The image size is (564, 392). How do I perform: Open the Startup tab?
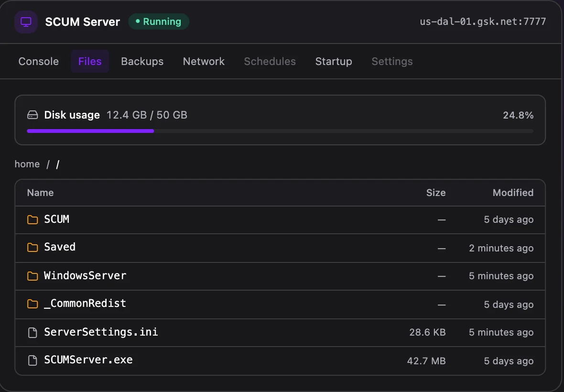pyautogui.click(x=334, y=62)
